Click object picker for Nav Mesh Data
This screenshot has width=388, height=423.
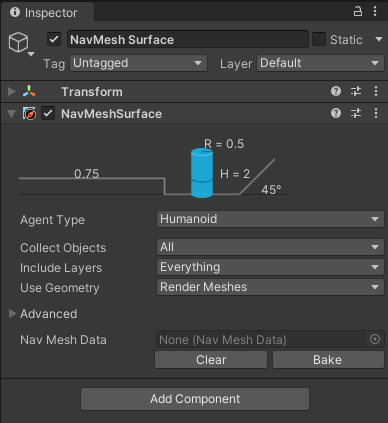click(x=375, y=339)
